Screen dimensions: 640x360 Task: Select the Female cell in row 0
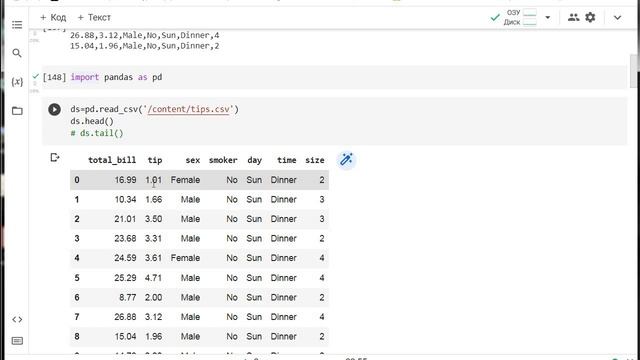pos(185,180)
